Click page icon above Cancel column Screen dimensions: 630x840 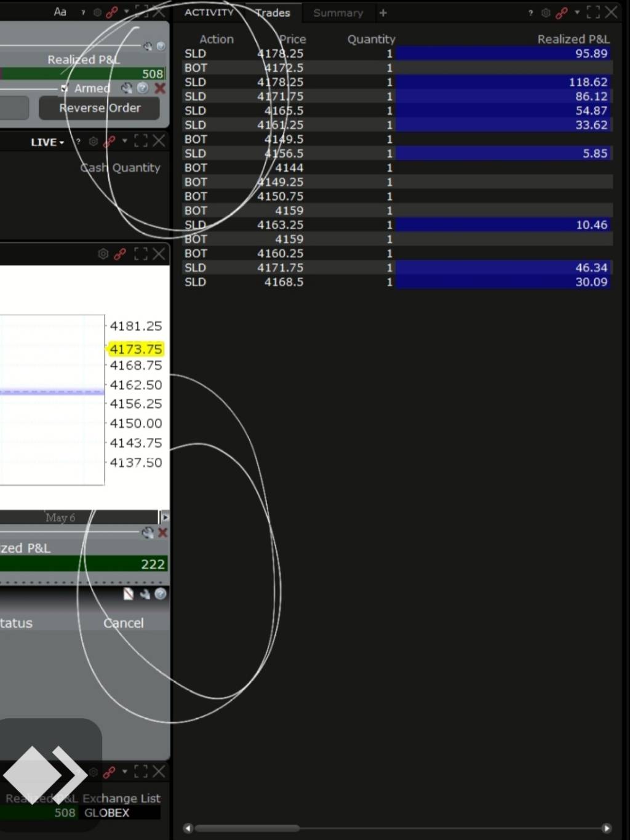click(x=129, y=594)
